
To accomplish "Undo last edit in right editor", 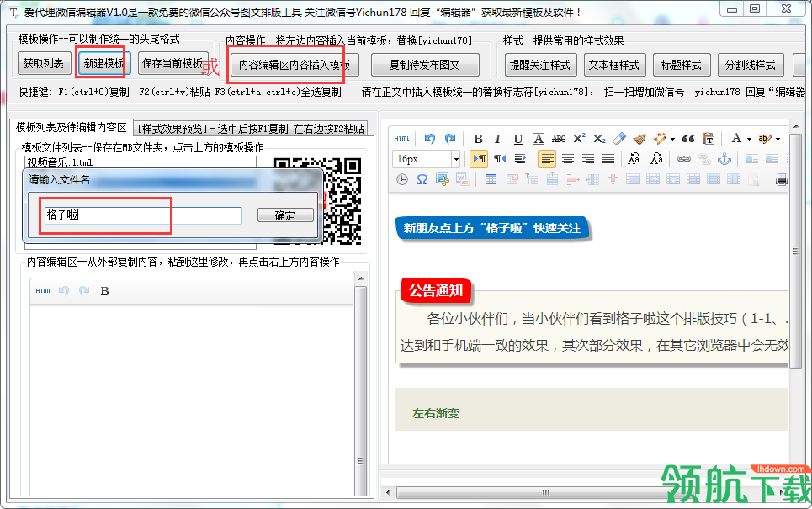I will click(429, 139).
